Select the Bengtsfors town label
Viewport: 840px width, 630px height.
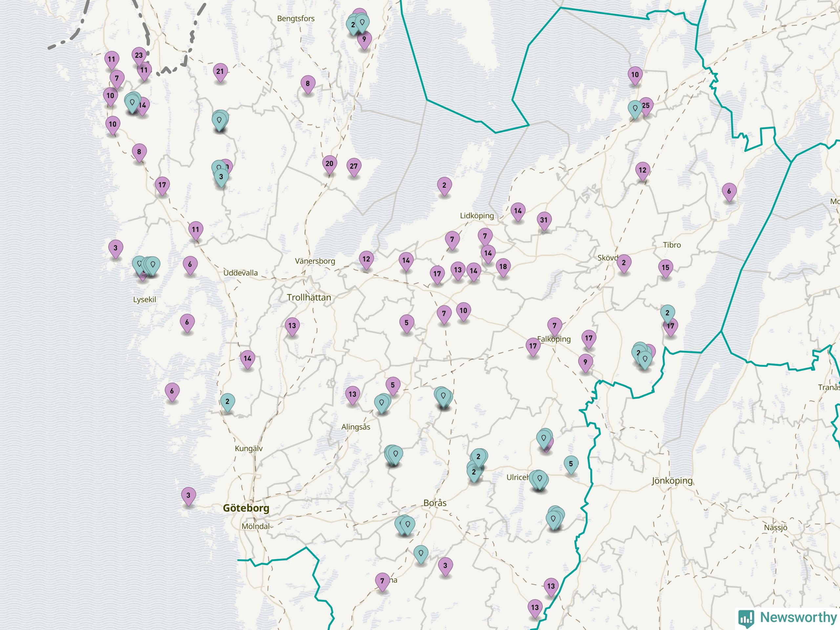(296, 19)
